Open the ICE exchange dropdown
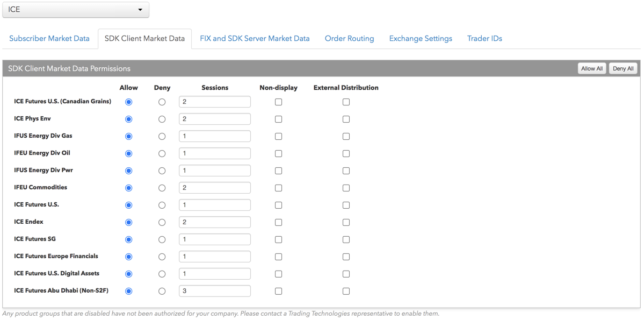This screenshot has height=319, width=644. tap(76, 10)
